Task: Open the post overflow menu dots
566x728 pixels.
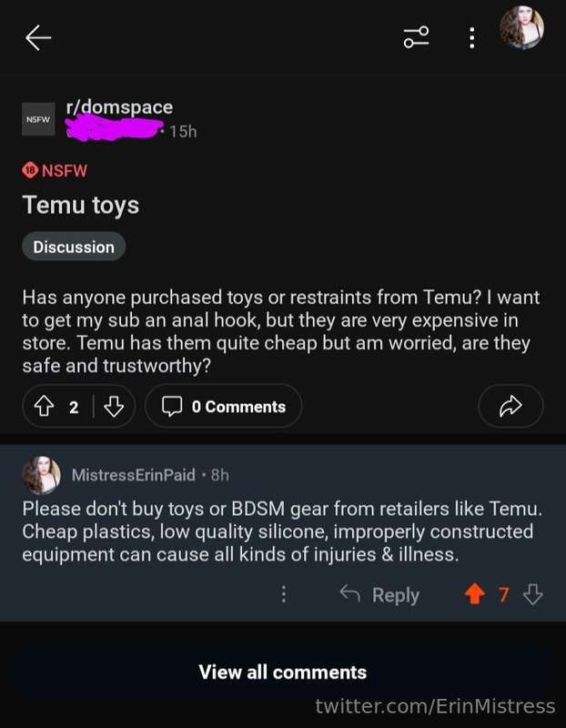Action: (471, 37)
